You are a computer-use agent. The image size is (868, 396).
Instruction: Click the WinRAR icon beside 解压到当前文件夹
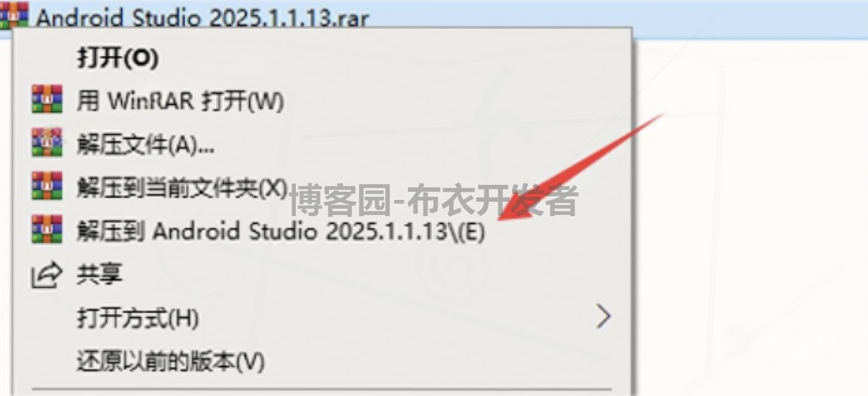tap(47, 185)
